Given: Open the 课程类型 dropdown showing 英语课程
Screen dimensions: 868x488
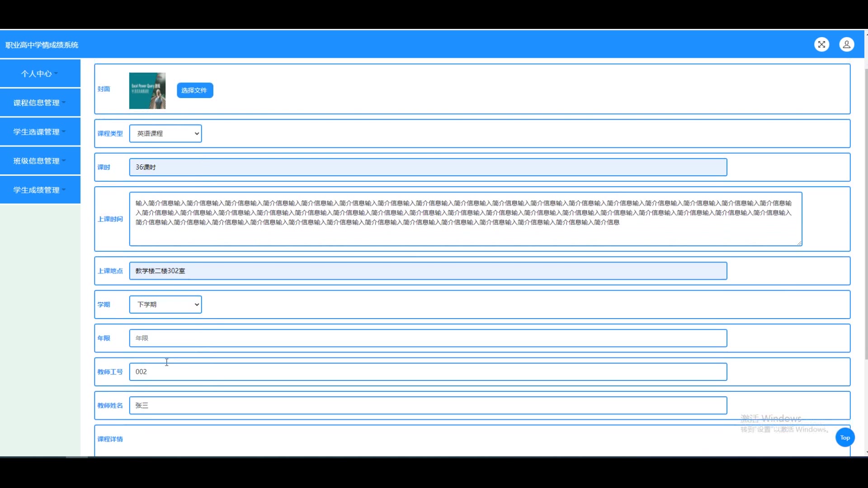Looking at the screenshot, I should (x=165, y=133).
